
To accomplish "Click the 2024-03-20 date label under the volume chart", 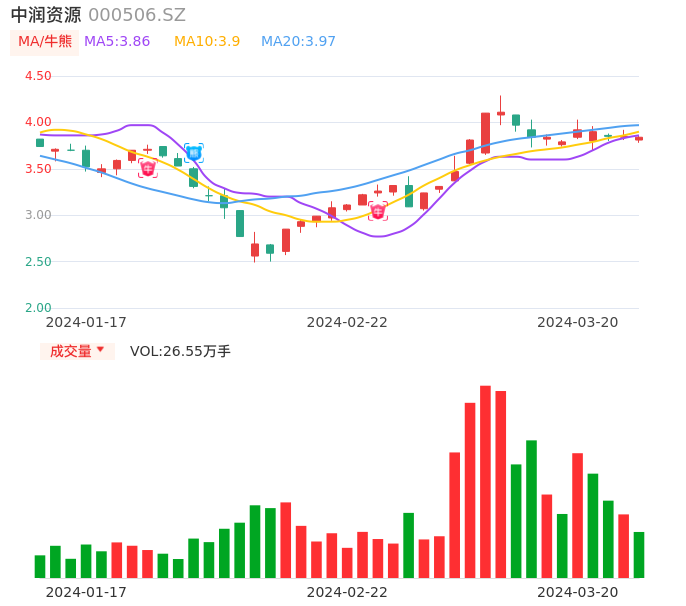I will click(x=578, y=592).
